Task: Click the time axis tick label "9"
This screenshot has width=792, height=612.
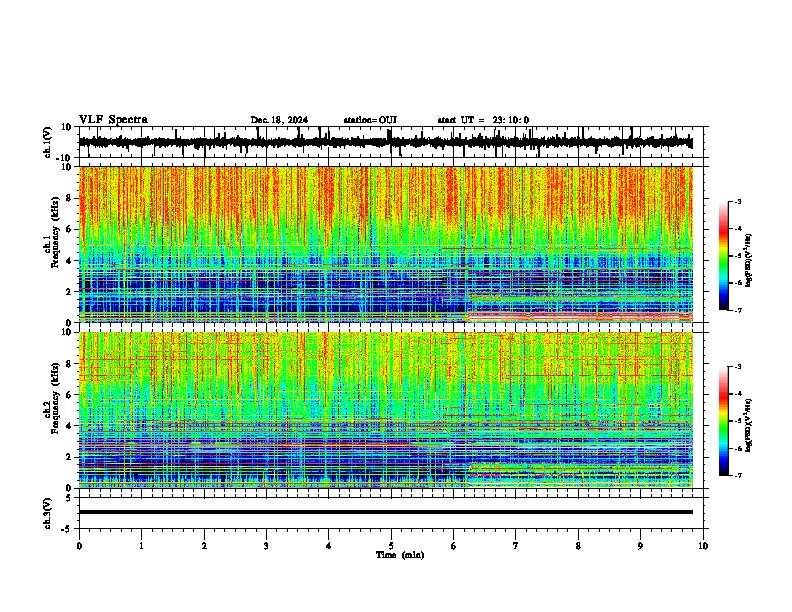Action: [640, 546]
